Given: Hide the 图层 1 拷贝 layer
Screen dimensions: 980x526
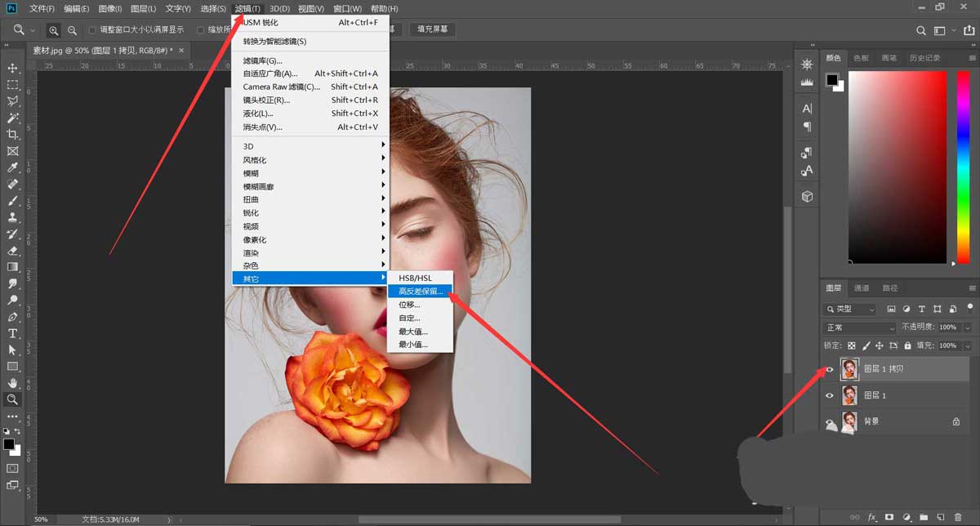Looking at the screenshot, I should tap(830, 369).
